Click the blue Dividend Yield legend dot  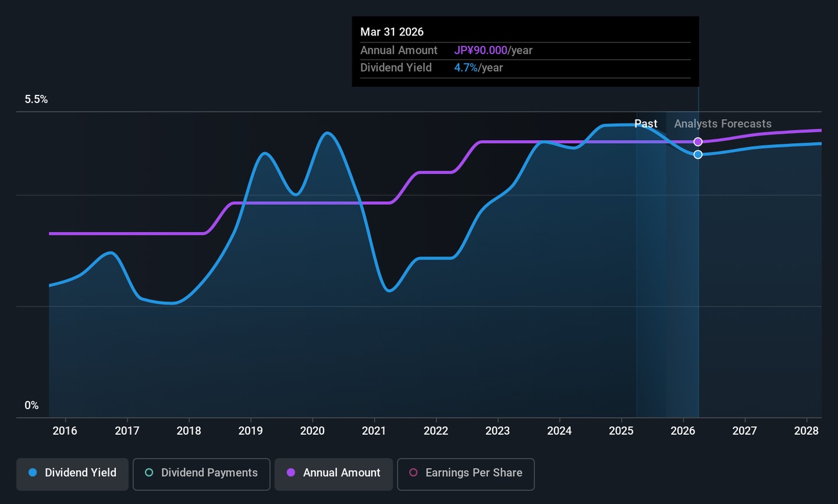point(33,473)
